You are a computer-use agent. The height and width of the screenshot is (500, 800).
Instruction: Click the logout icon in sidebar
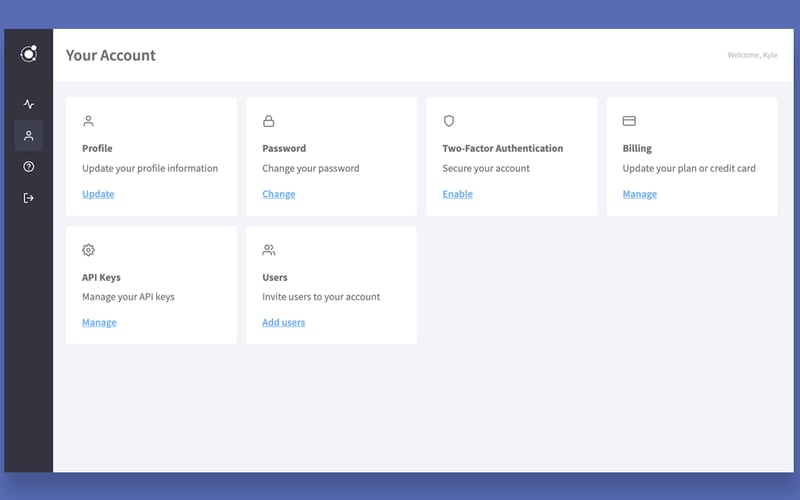(29, 198)
